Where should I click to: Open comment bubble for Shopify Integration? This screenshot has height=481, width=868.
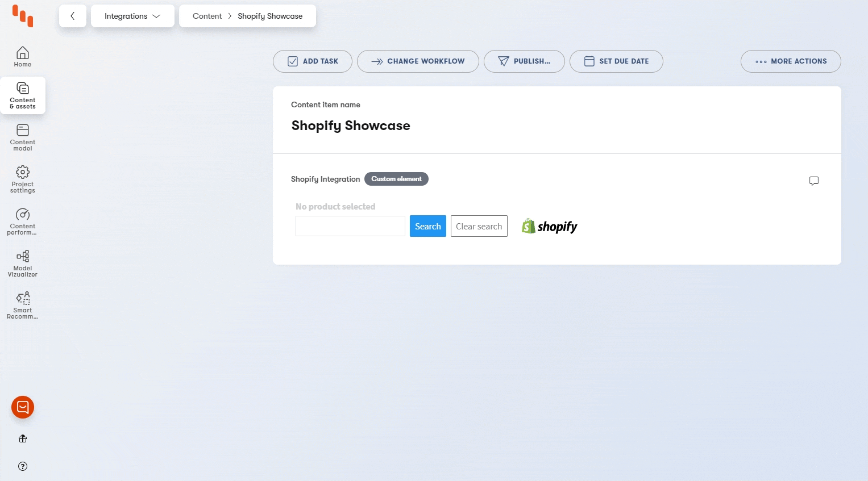tap(814, 181)
